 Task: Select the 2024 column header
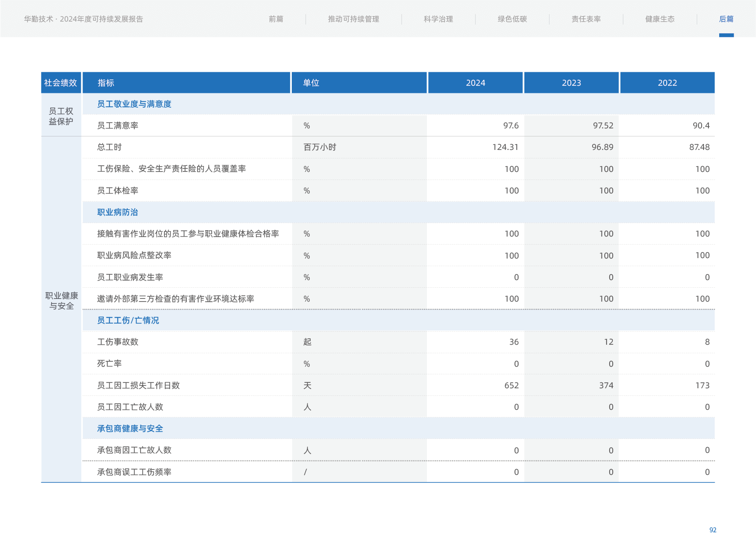(x=475, y=83)
